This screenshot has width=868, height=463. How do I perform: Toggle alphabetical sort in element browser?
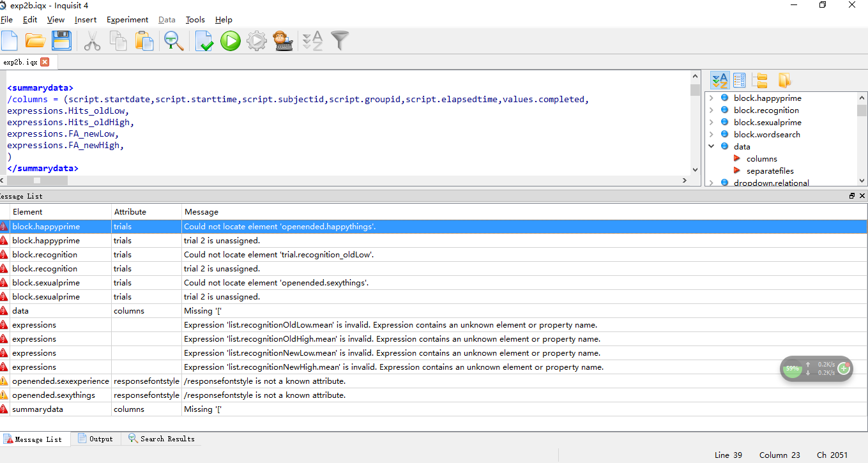click(720, 80)
